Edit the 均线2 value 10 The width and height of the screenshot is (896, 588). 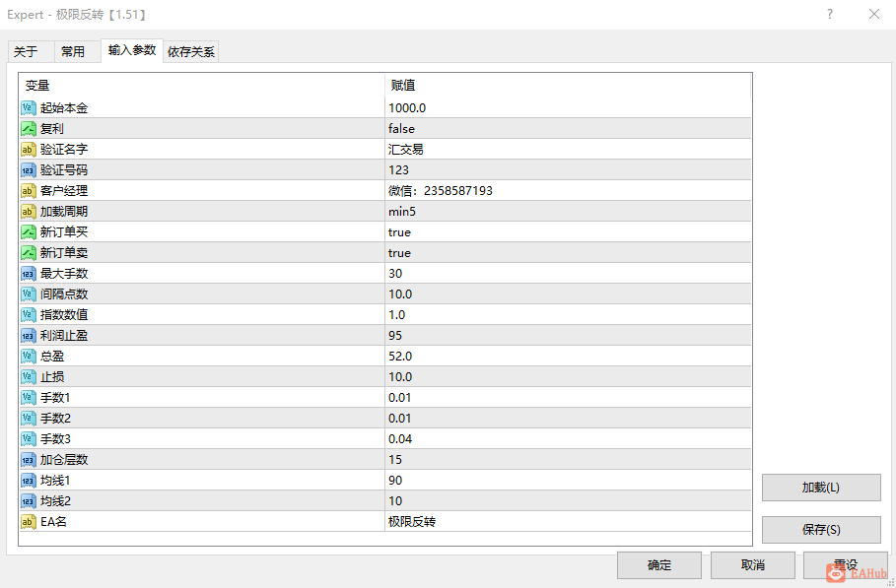[x=568, y=501]
